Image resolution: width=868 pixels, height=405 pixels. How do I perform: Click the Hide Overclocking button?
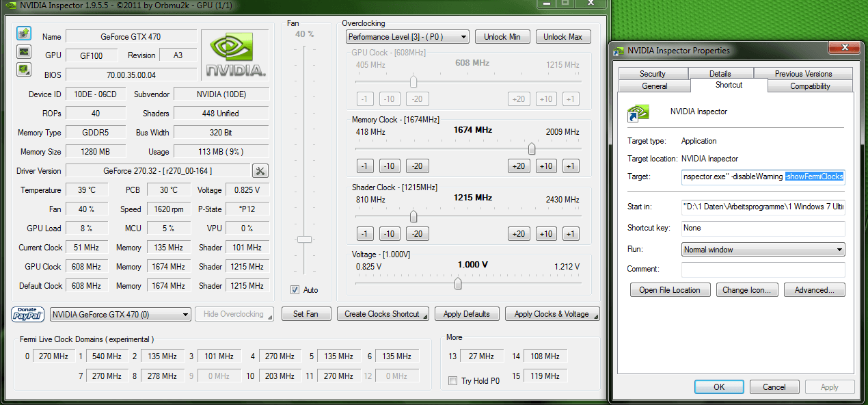click(x=234, y=314)
